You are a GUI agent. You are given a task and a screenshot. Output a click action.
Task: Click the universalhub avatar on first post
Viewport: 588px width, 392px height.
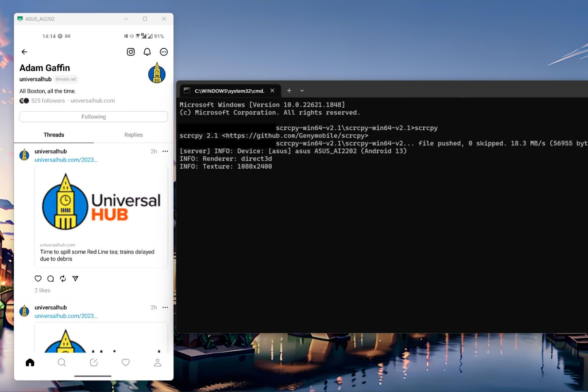pyautogui.click(x=24, y=155)
